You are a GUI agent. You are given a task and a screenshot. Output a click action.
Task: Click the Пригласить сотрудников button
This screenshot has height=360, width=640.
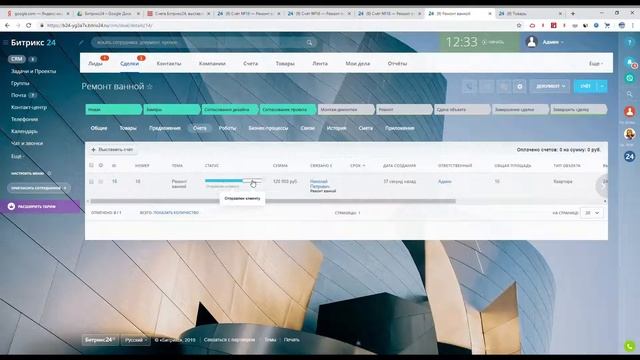click(38, 188)
